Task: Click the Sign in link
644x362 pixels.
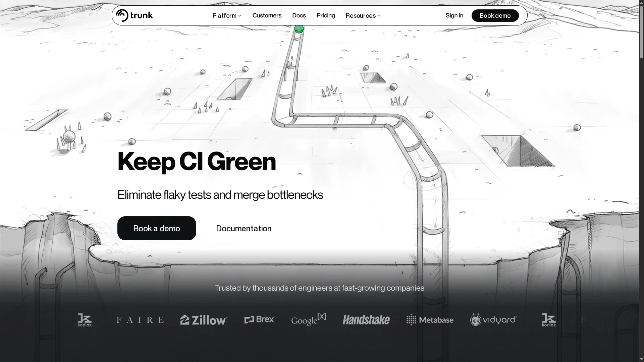Action: pyautogui.click(x=454, y=15)
